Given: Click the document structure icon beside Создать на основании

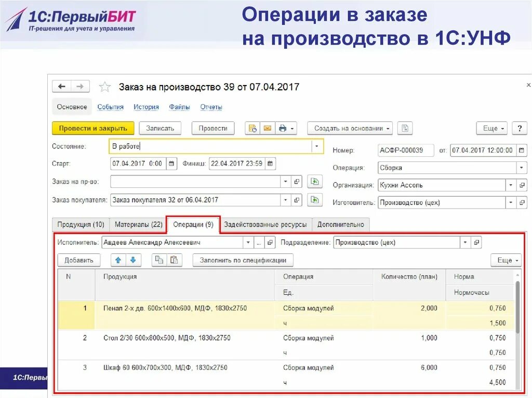Looking at the screenshot, I should pos(405,129).
